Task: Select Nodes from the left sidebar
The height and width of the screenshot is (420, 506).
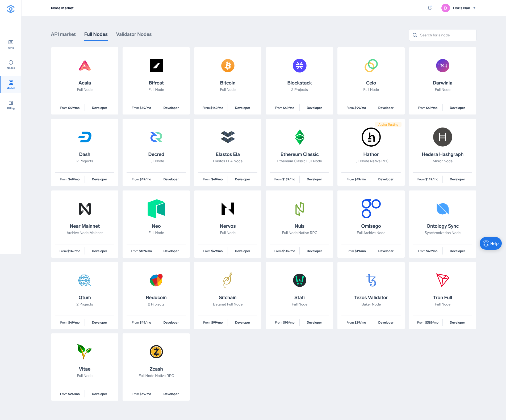Action: click(11, 65)
